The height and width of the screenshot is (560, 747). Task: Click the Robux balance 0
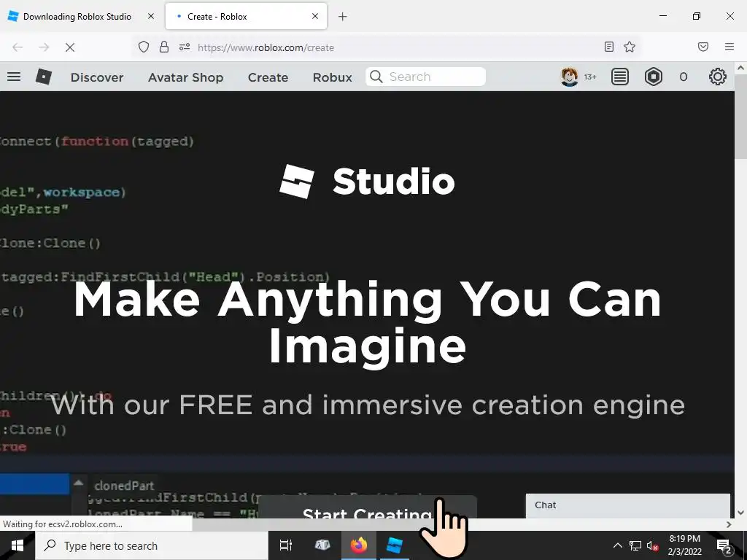tap(683, 77)
